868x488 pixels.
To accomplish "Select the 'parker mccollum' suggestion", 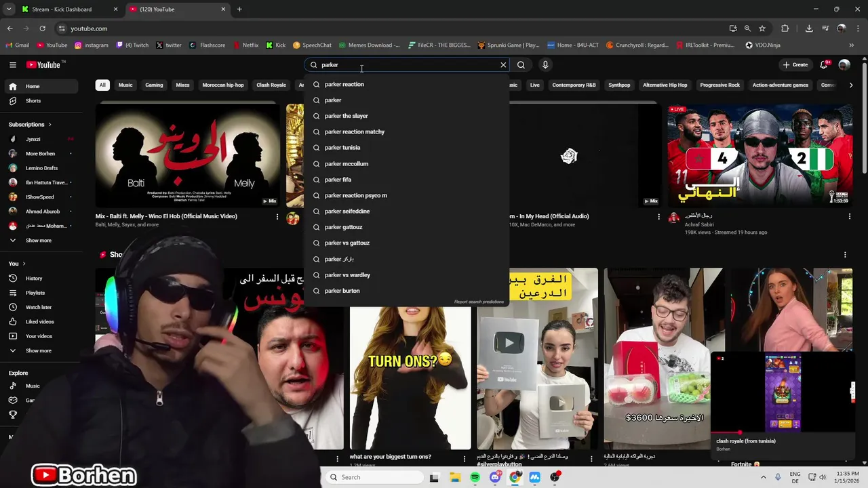I will [407, 163].
